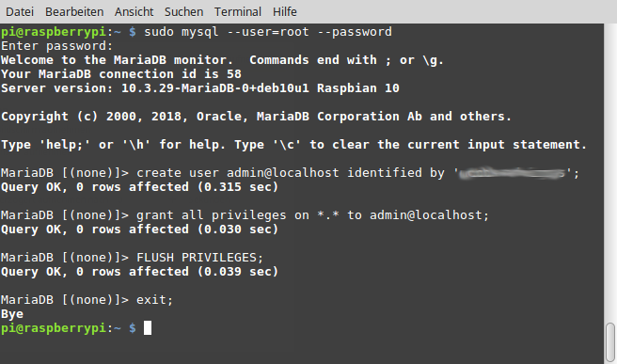Click the 'Enter password:' line
This screenshot has width=617, height=364.
point(57,46)
